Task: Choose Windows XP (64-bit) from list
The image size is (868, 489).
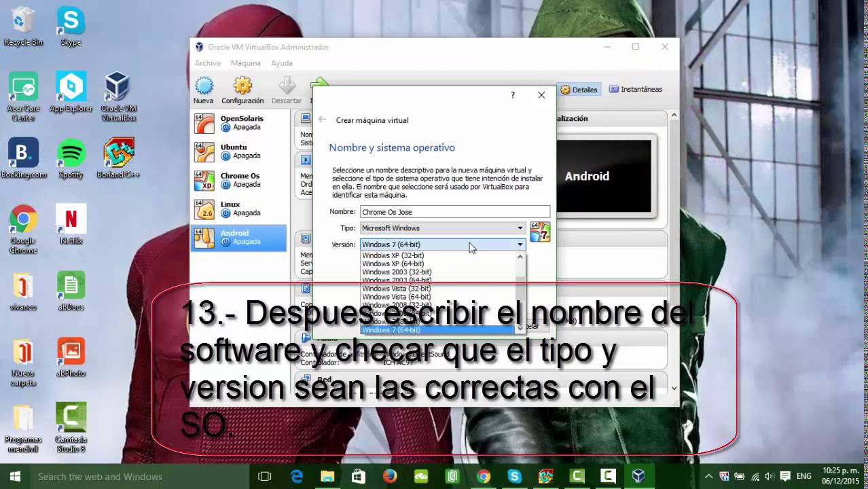Action: pyautogui.click(x=393, y=264)
